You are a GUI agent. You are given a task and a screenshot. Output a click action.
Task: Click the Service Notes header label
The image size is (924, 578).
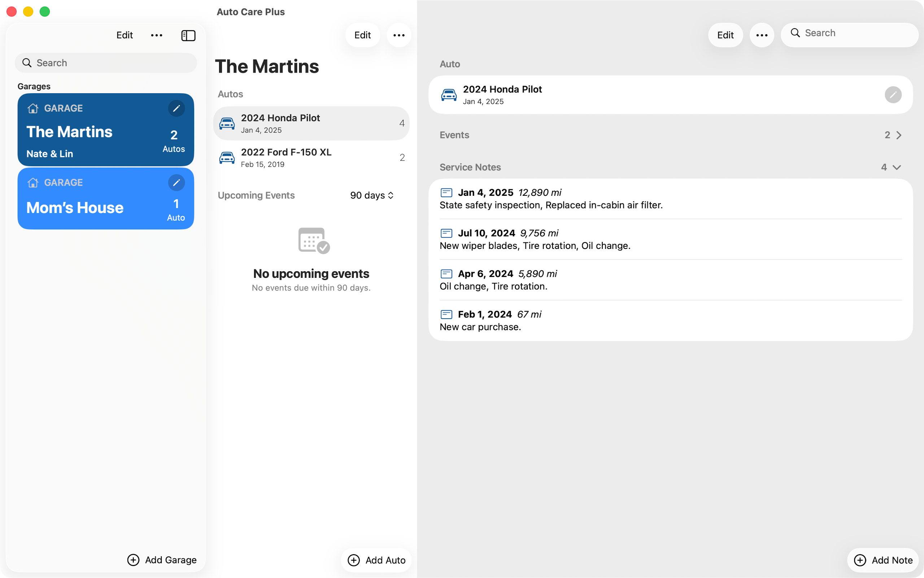click(x=470, y=167)
